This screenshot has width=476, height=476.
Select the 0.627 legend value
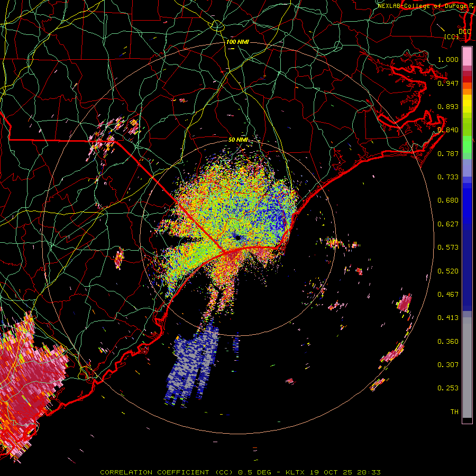pyautogui.click(x=448, y=224)
